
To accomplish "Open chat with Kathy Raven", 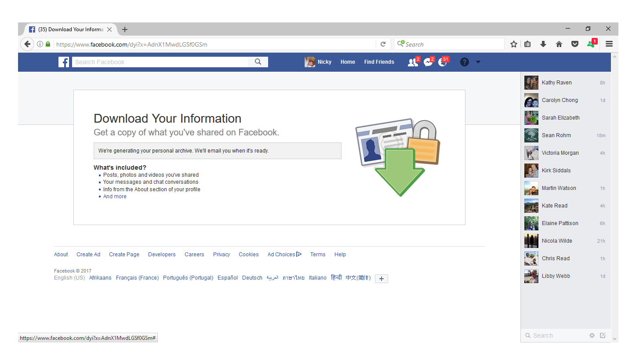I will click(x=565, y=83).
